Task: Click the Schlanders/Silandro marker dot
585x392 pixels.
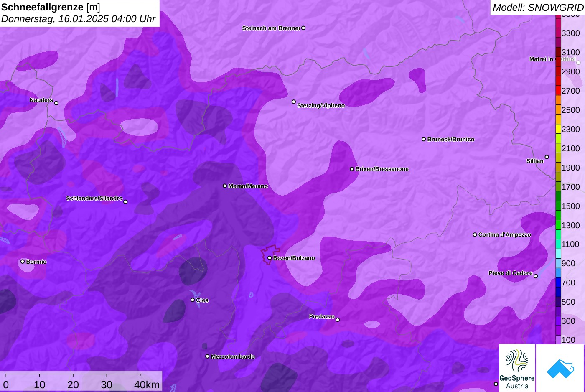Action: [x=125, y=202]
